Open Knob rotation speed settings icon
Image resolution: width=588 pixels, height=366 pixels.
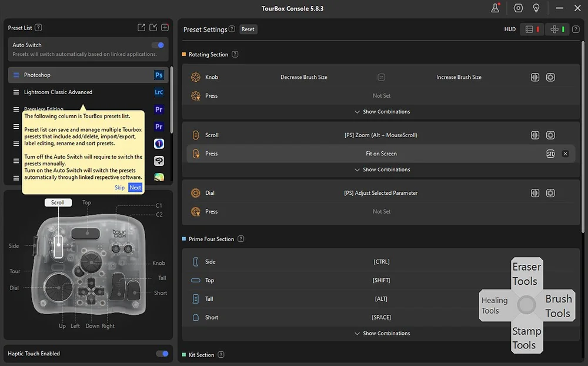pyautogui.click(x=550, y=77)
